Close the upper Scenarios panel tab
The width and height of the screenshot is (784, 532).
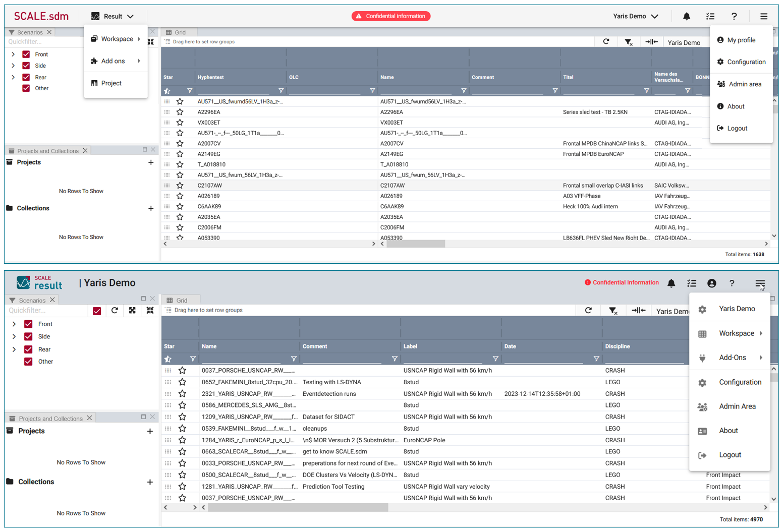point(49,32)
